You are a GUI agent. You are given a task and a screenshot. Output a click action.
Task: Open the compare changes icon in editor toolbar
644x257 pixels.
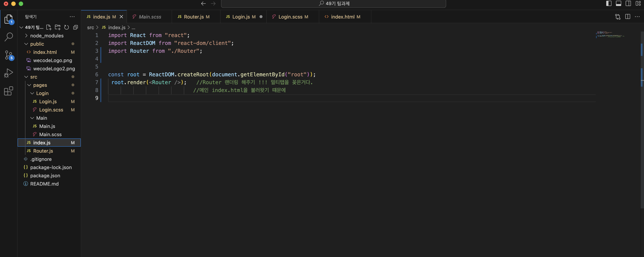point(618,17)
